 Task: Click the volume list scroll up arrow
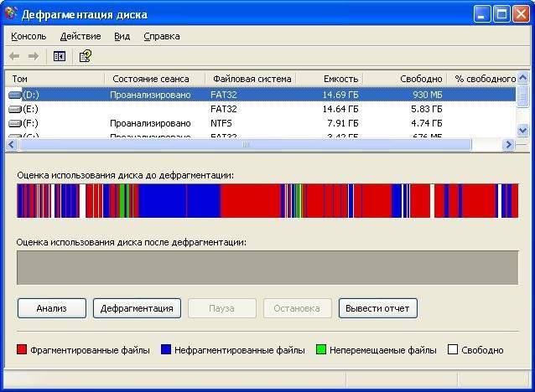click(522, 78)
